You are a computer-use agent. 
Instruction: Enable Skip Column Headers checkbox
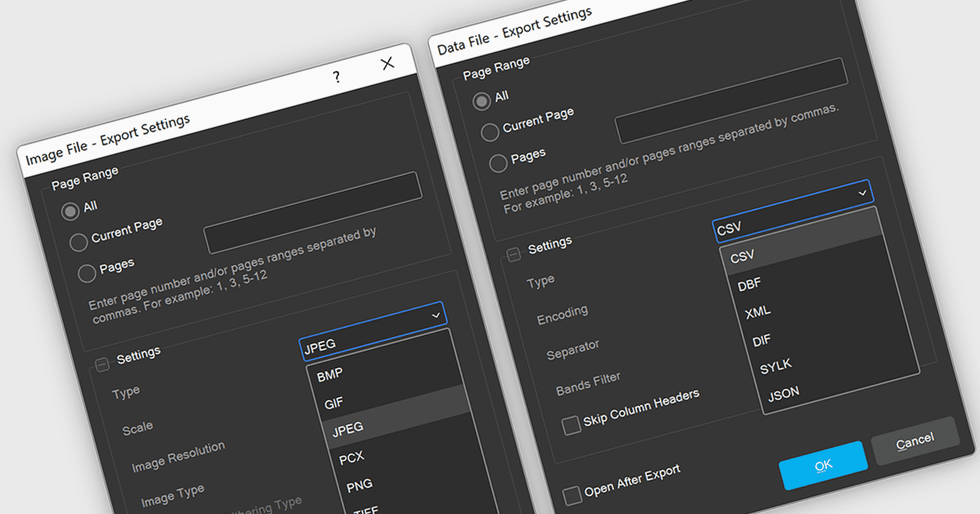(572, 426)
